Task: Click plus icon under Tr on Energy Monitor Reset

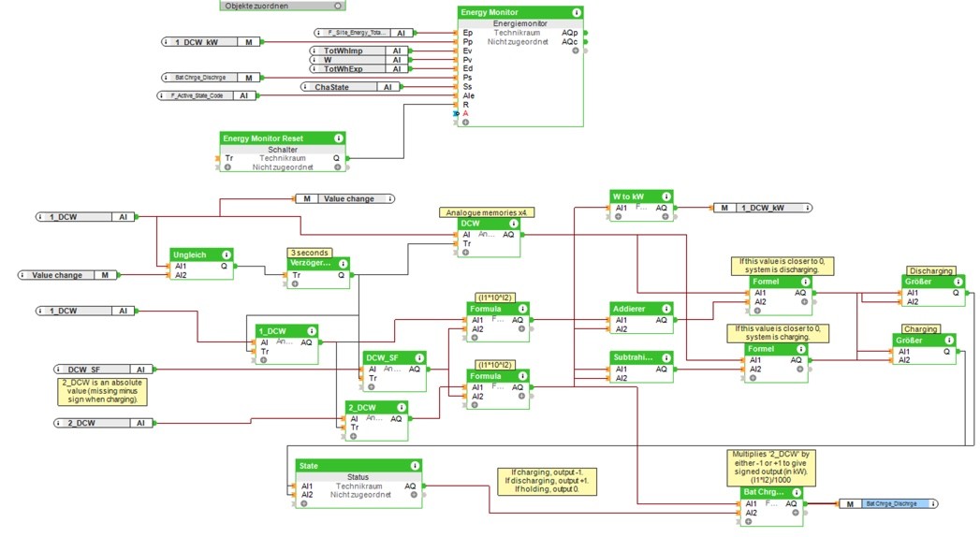Action: [228, 167]
